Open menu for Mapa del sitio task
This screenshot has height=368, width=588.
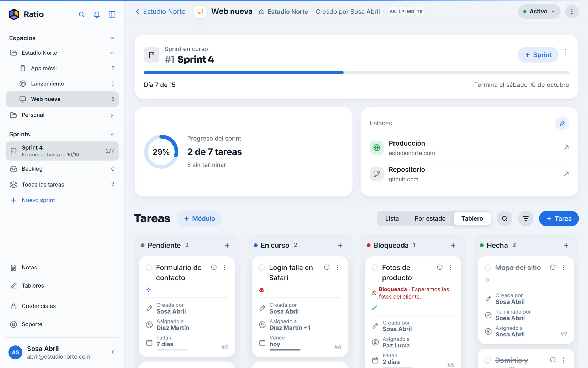tap(564, 267)
